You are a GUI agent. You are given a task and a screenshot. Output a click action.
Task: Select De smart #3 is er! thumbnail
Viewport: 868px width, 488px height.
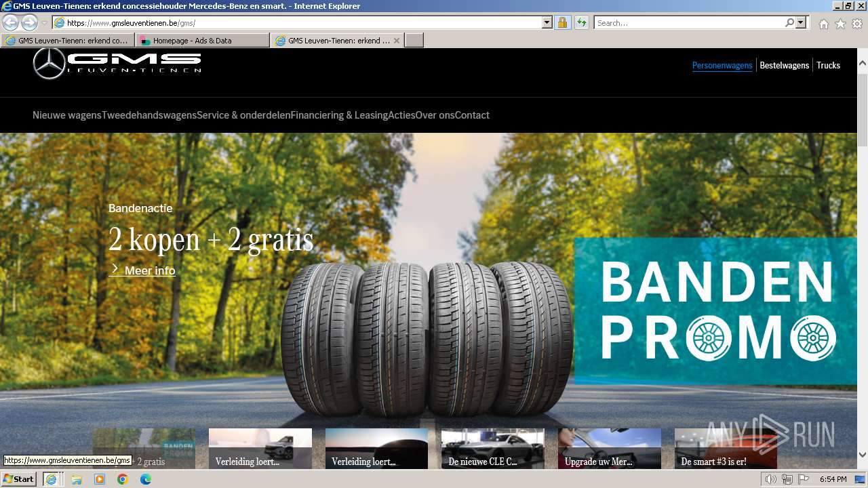click(x=726, y=449)
